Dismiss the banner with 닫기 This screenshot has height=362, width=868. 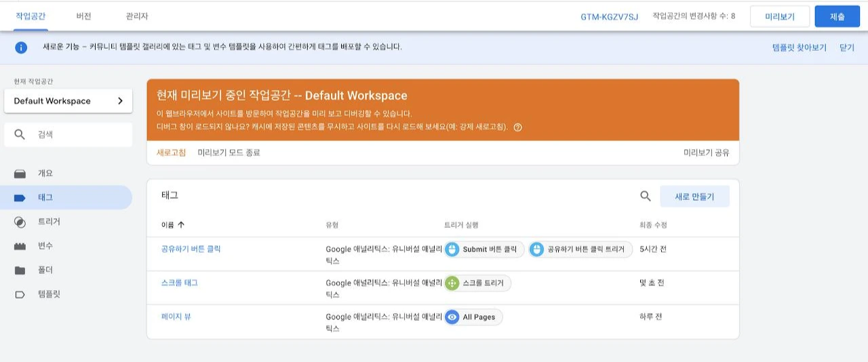click(847, 47)
